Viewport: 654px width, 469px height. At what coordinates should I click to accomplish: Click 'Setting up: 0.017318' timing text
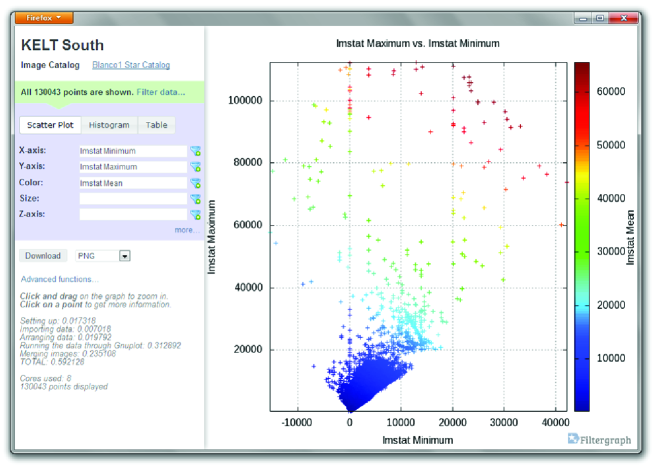(x=58, y=321)
